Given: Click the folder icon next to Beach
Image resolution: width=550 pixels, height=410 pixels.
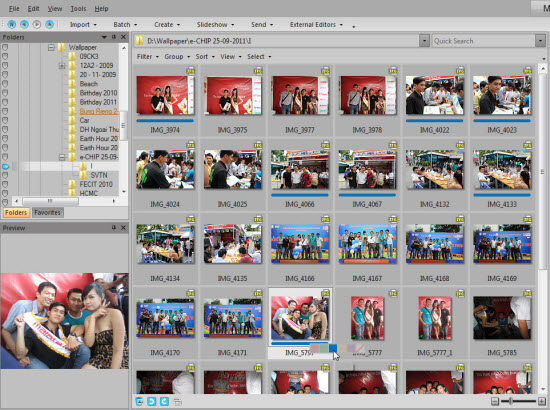Looking at the screenshot, I should [72, 84].
